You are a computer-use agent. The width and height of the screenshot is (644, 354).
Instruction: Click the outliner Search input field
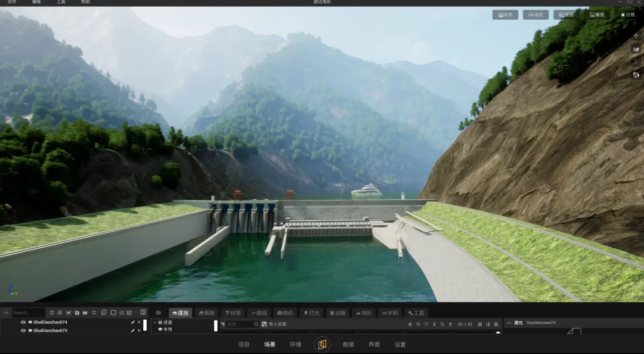click(28, 313)
